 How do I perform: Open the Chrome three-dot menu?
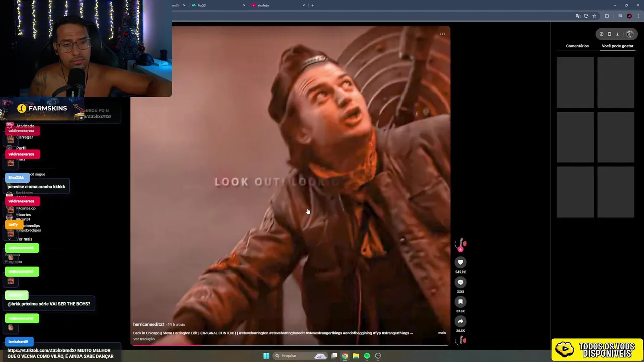(638, 16)
